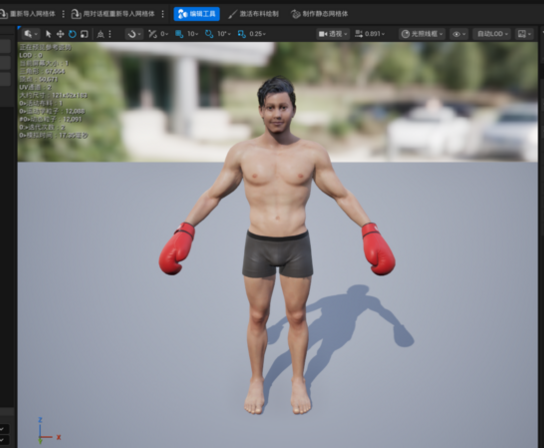Click the XYZ axis orientation gizmo

pyautogui.click(x=49, y=431)
